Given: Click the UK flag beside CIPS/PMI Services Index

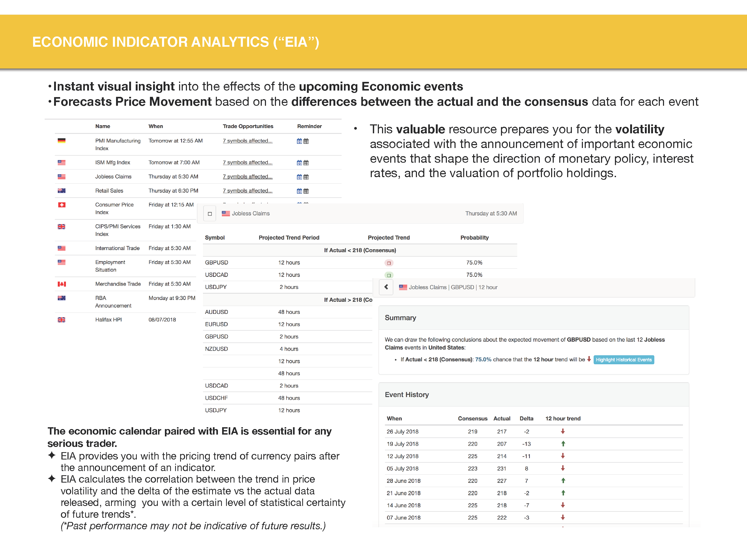Looking at the screenshot, I should click(61, 226).
